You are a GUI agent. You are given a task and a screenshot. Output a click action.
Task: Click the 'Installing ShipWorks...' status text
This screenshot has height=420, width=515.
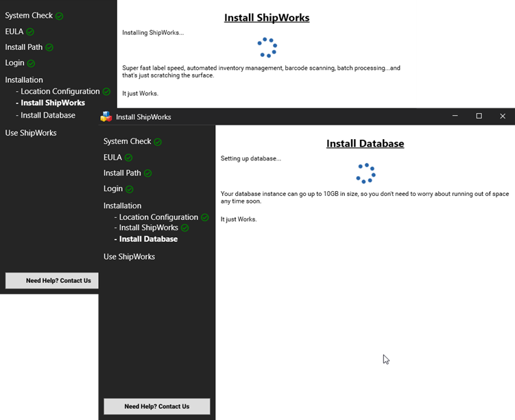[x=153, y=33]
